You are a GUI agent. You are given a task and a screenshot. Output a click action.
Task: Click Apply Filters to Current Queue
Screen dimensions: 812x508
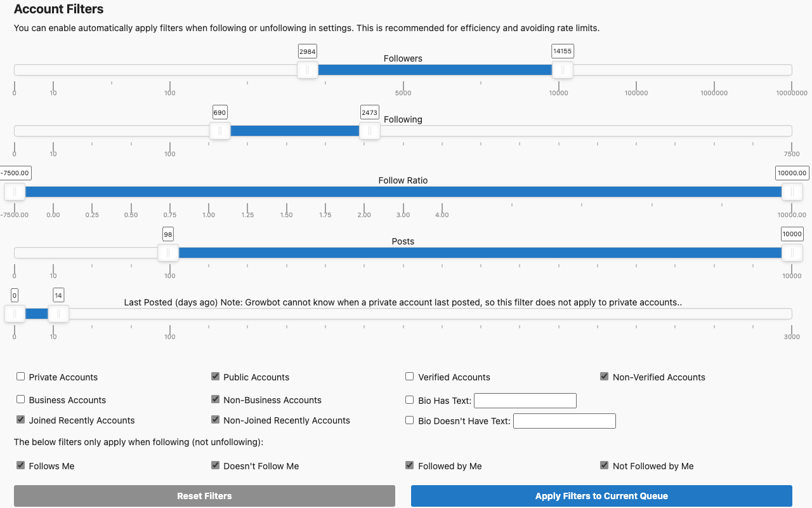[x=601, y=496]
